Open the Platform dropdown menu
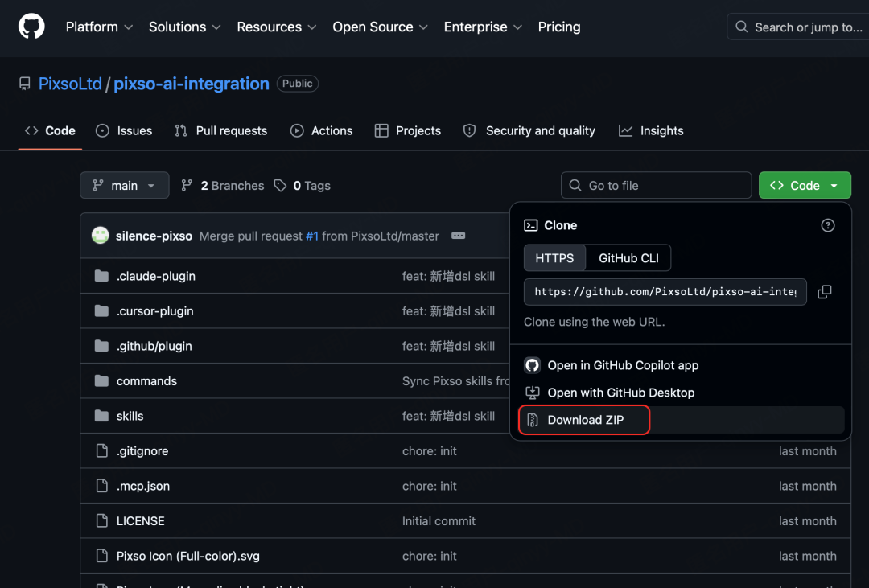 (99, 27)
